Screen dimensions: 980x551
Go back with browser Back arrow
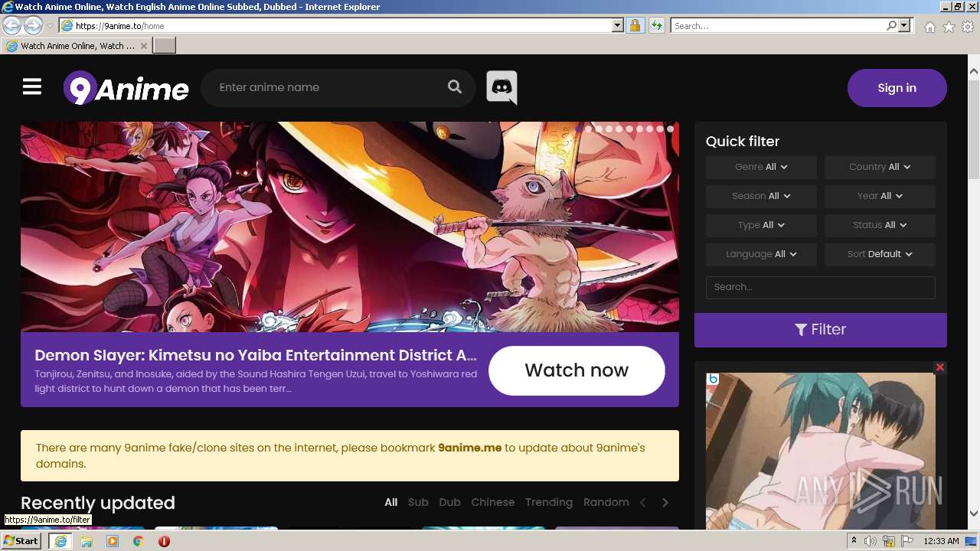click(x=12, y=25)
